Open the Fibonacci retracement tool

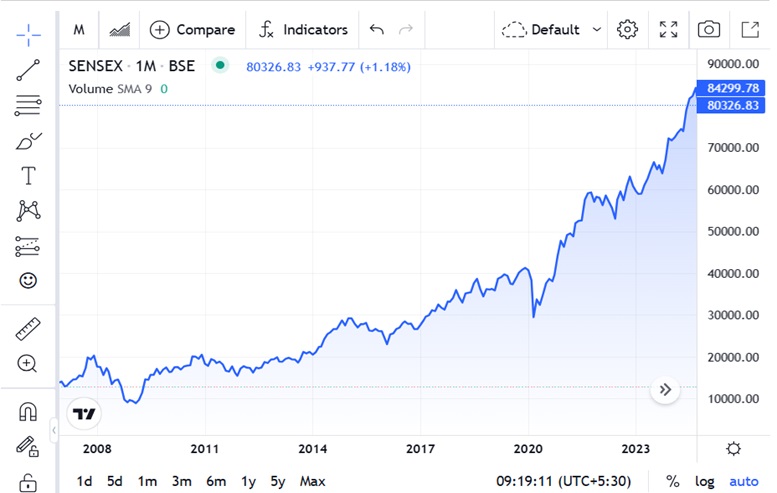coord(28,105)
